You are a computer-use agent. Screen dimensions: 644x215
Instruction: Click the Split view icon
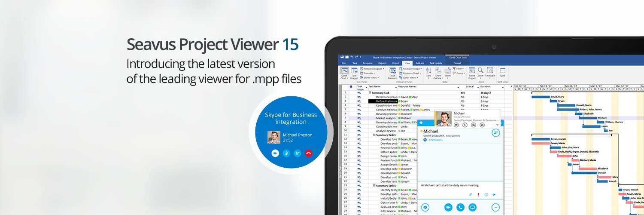point(502,70)
